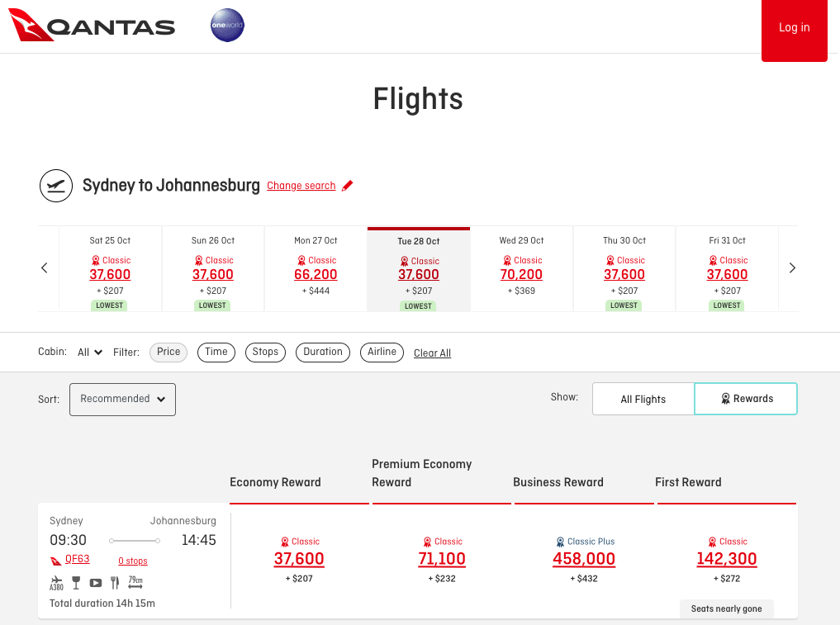
Task: Click the First Reward column header
Action: point(688,482)
